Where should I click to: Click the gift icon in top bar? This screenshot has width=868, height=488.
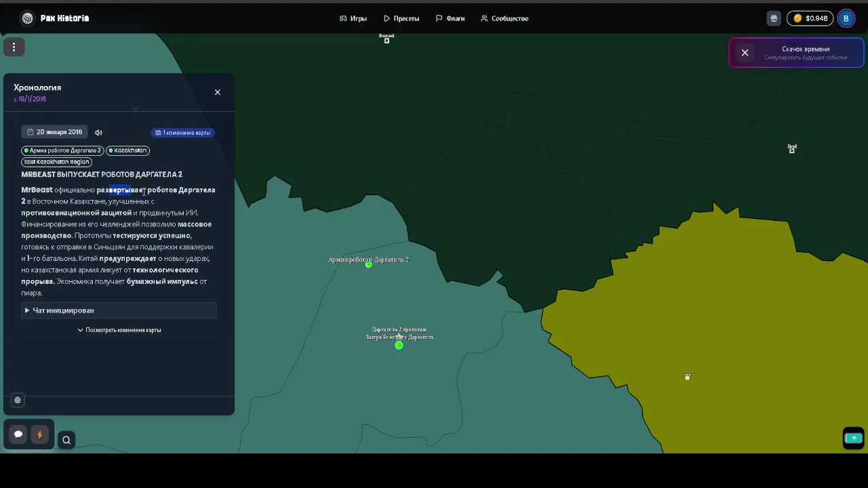coord(774,18)
